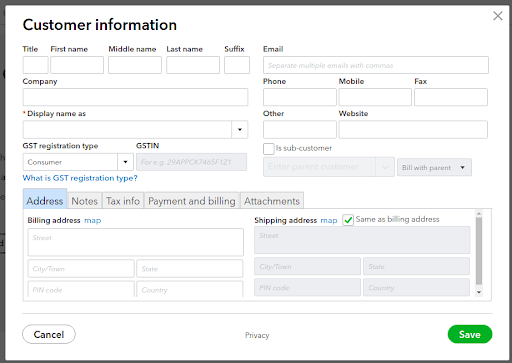Open the Shipping address map link
This screenshot has width=512, height=363.
(329, 220)
